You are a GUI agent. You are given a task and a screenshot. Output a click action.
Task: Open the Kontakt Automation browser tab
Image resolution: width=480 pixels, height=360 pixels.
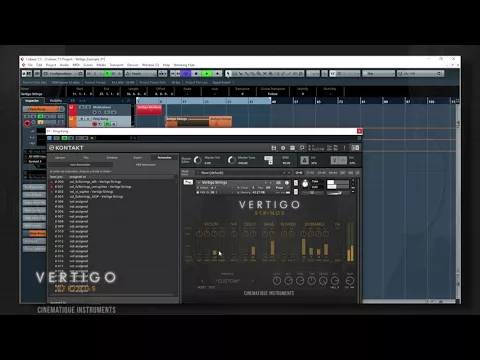click(x=164, y=157)
